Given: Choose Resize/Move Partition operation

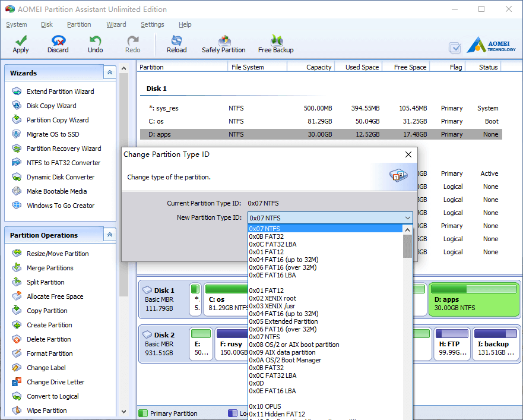Looking at the screenshot, I should click(x=58, y=254).
